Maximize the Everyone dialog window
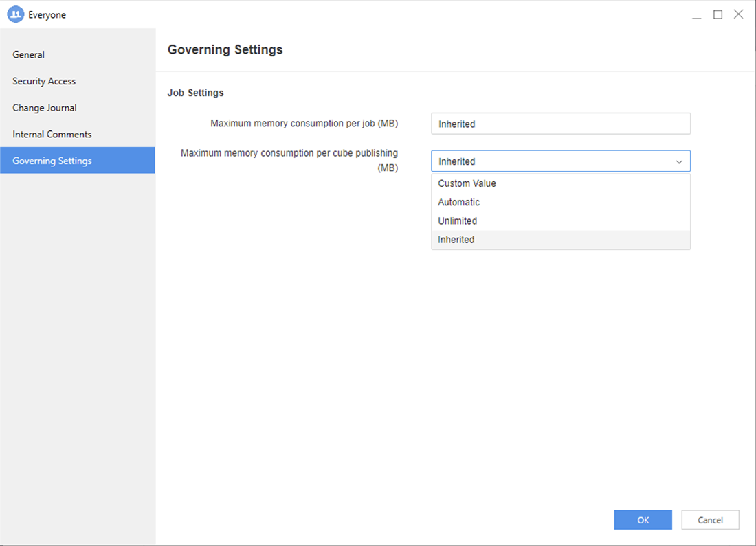756x546 pixels. (x=718, y=14)
